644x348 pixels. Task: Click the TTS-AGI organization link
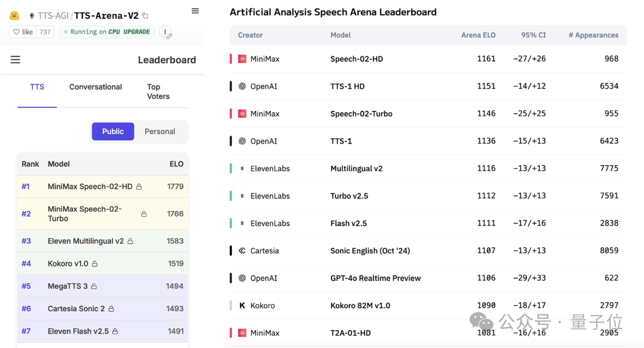point(53,16)
